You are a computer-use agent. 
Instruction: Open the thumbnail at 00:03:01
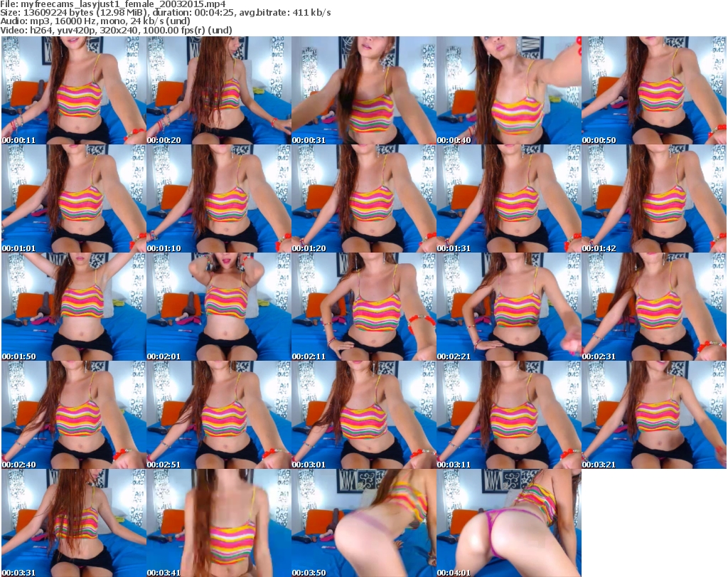[363, 415]
